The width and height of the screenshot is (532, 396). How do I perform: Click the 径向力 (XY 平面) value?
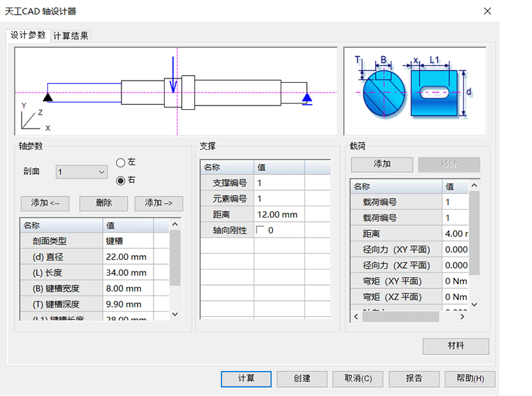point(456,249)
